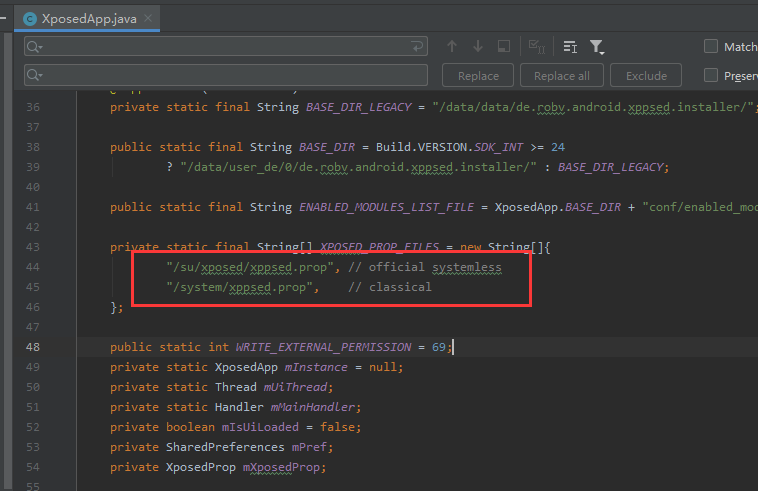Click inside the replace text field
758x491 pixels.
coord(226,75)
